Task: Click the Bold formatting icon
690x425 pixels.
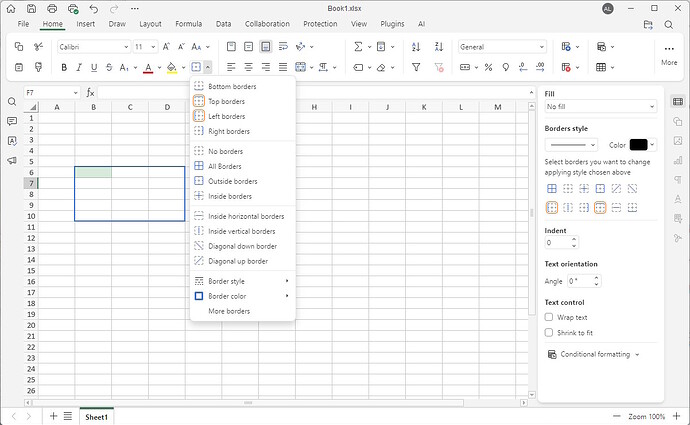Action: point(64,67)
